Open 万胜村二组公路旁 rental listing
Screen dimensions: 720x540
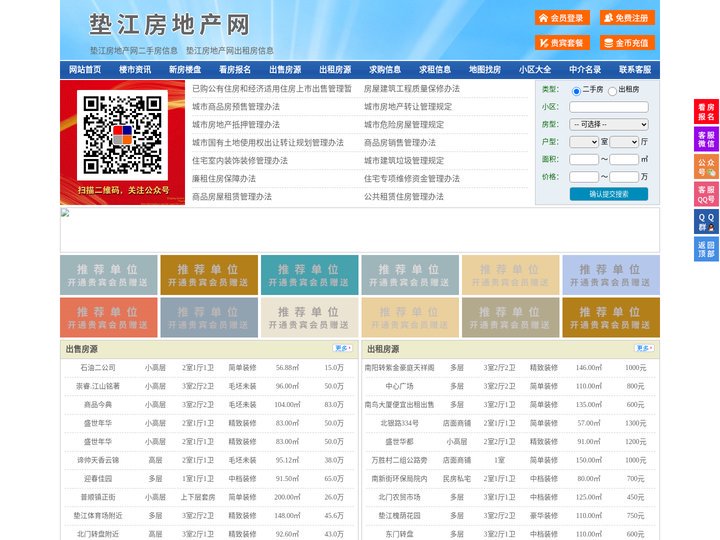(x=399, y=460)
